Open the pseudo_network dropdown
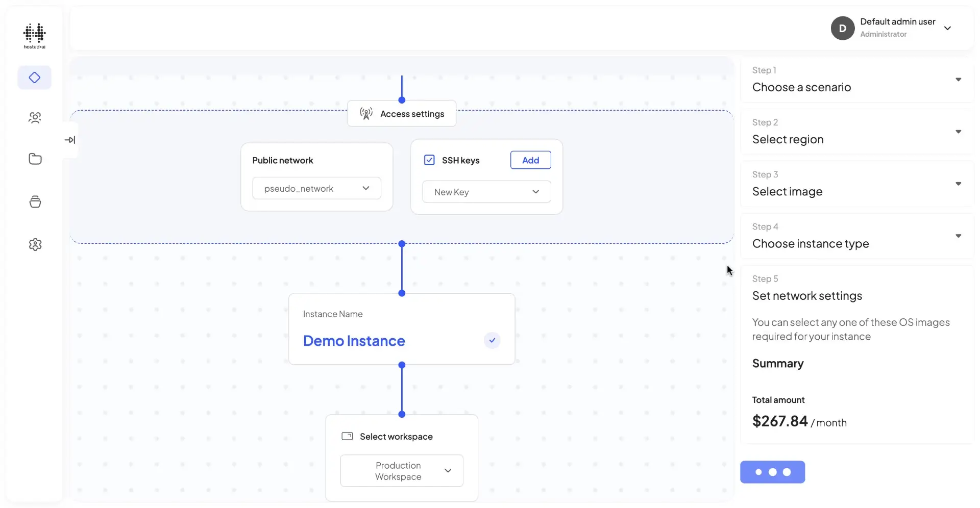This screenshot has height=508, width=980. [316, 188]
